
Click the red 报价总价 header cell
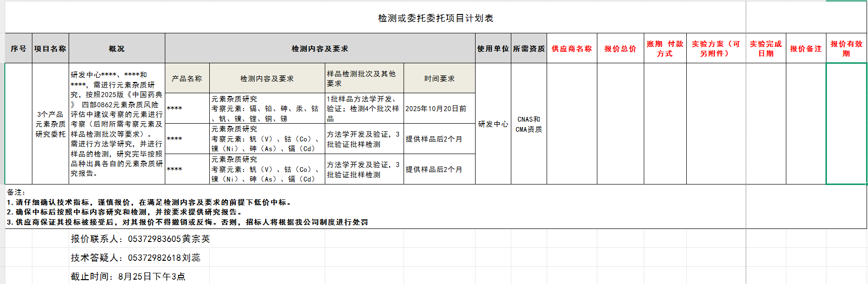620,48
